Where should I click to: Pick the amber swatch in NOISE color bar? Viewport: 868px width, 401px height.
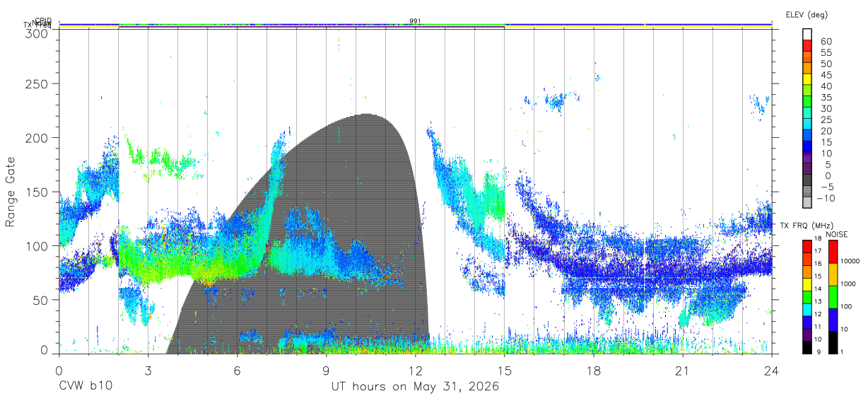(x=832, y=274)
